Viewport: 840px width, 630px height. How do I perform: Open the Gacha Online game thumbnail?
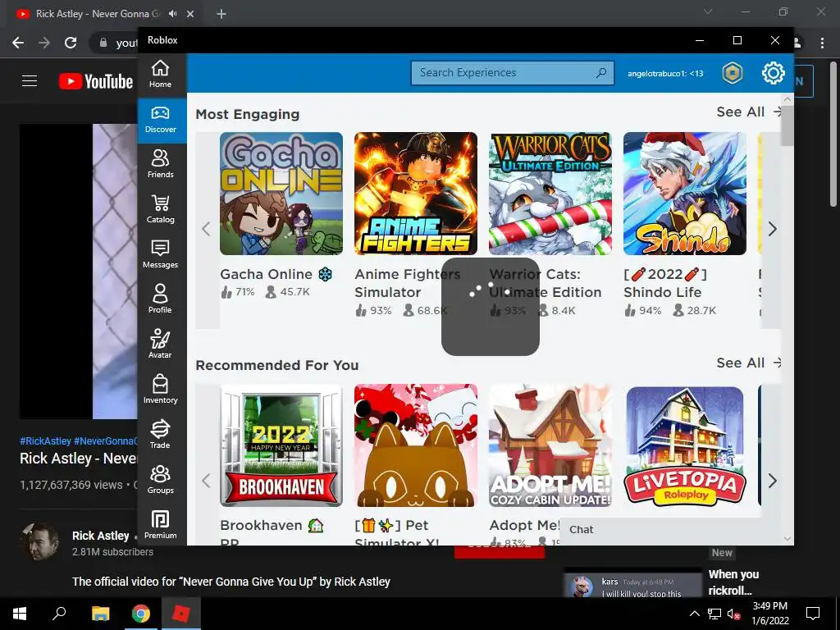[x=281, y=194]
